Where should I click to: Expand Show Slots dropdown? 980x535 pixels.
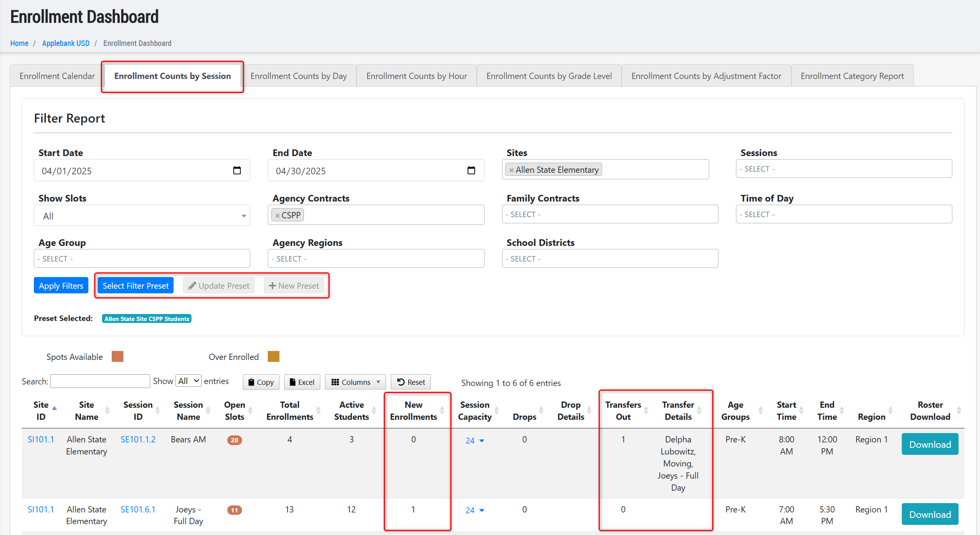click(142, 216)
